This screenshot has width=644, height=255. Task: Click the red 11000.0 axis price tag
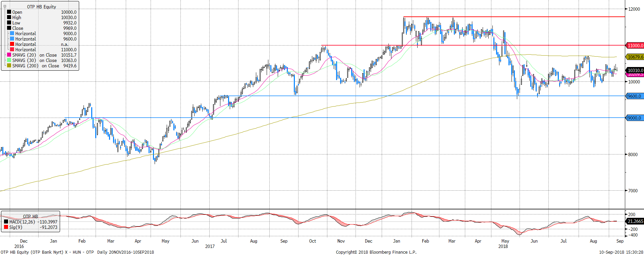click(635, 46)
